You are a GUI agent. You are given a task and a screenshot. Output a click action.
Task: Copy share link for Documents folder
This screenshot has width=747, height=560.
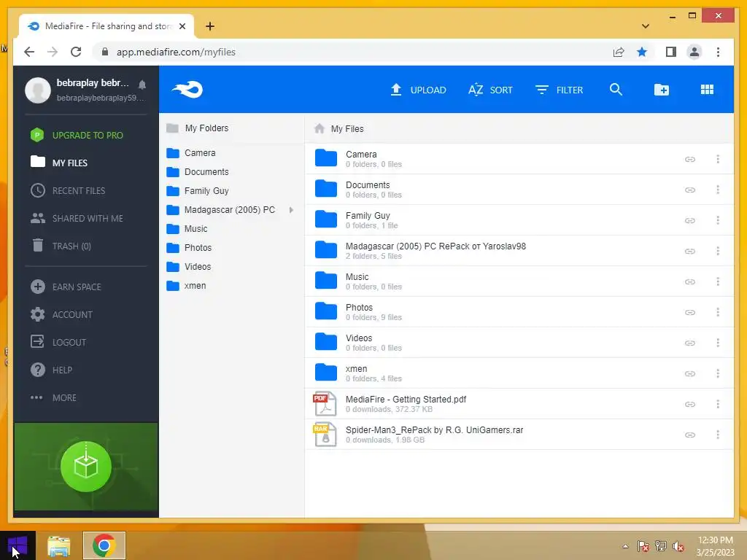click(x=690, y=190)
